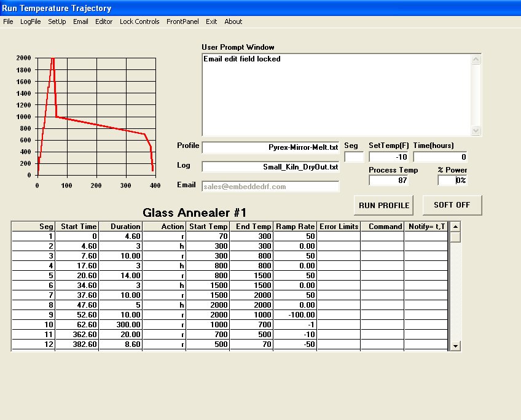This screenshot has height=420, width=521.
Task: Open the Editor menu
Action: tap(104, 21)
